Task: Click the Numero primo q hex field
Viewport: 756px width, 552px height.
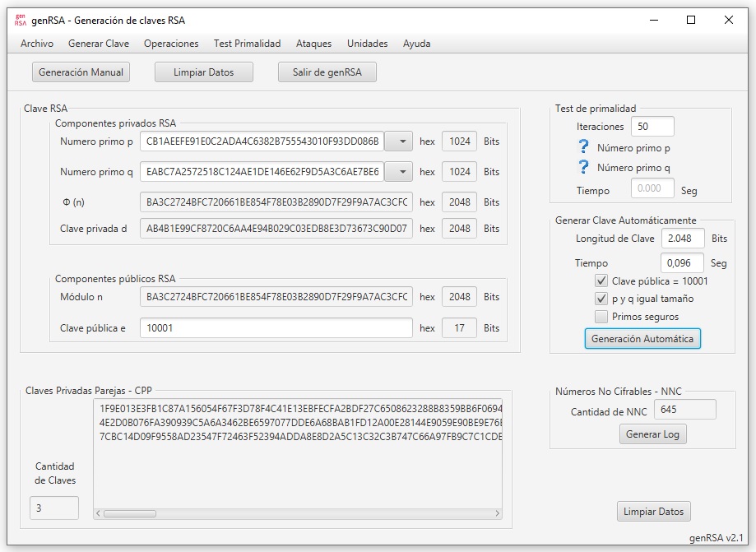Action: pos(262,172)
